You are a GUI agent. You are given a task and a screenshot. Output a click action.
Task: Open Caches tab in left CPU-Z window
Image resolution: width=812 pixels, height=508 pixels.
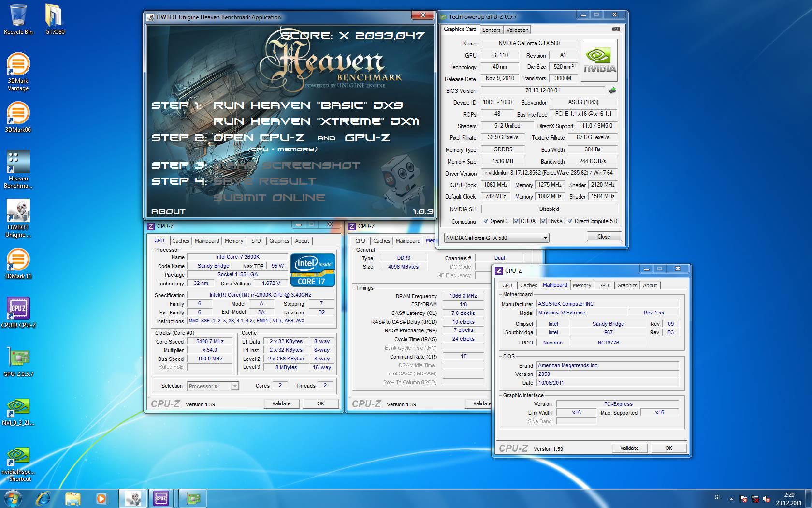pos(180,241)
